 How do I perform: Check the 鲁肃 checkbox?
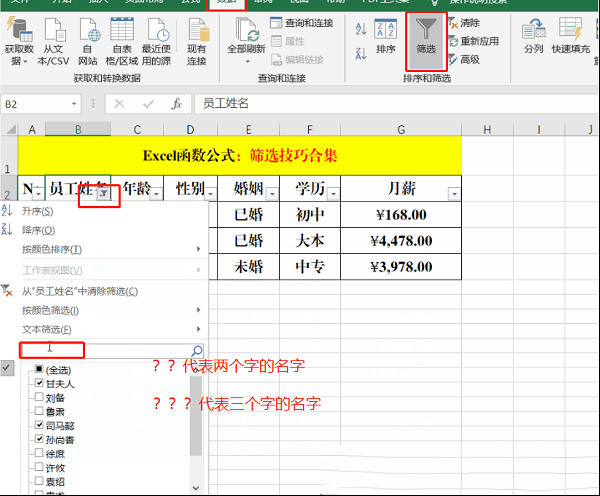pos(39,411)
